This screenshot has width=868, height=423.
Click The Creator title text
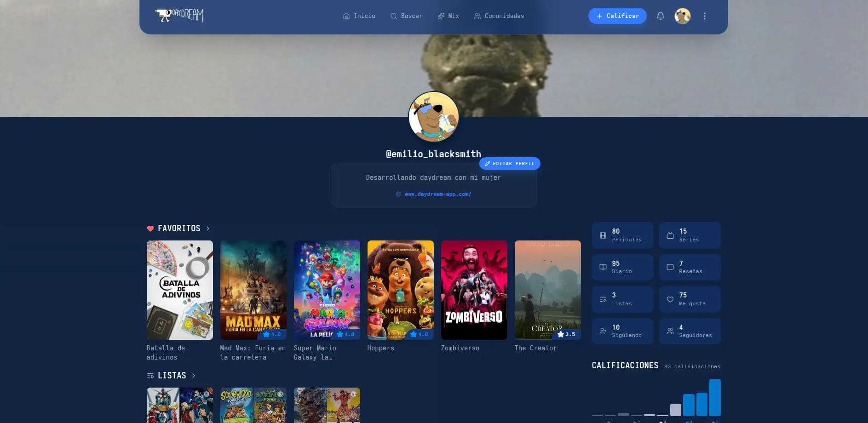coord(536,348)
